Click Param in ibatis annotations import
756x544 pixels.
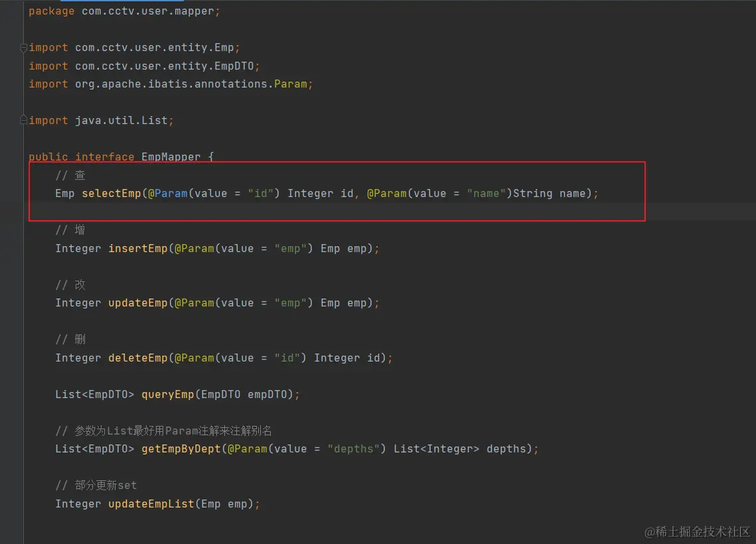pos(291,84)
